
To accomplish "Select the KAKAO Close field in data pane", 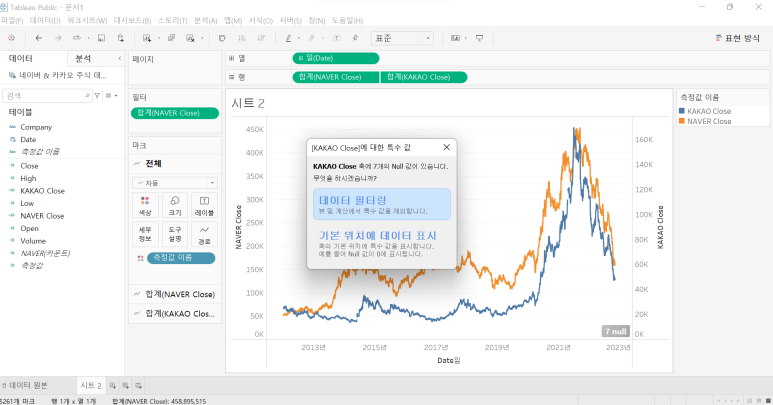I will pyautogui.click(x=42, y=191).
